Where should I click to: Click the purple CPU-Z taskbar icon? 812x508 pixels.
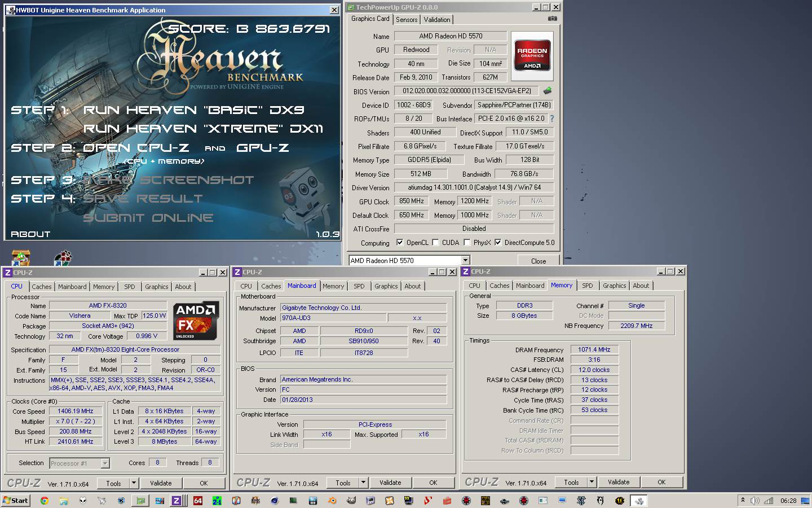176,500
